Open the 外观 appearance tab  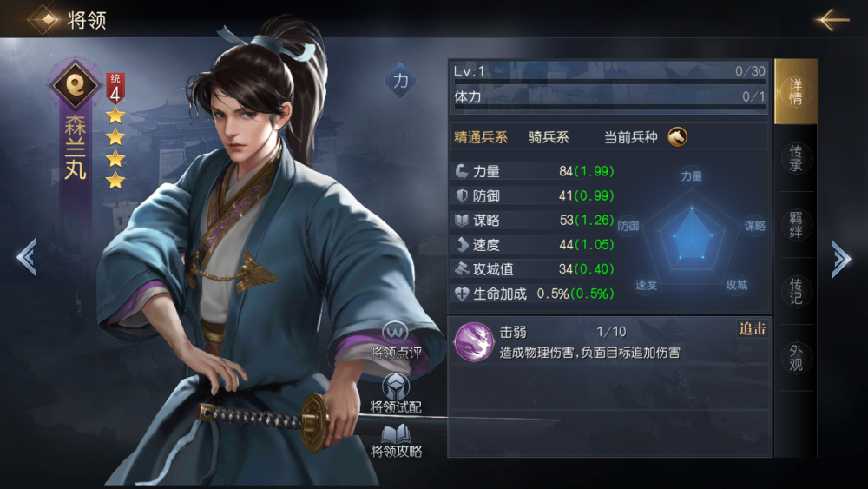795,358
